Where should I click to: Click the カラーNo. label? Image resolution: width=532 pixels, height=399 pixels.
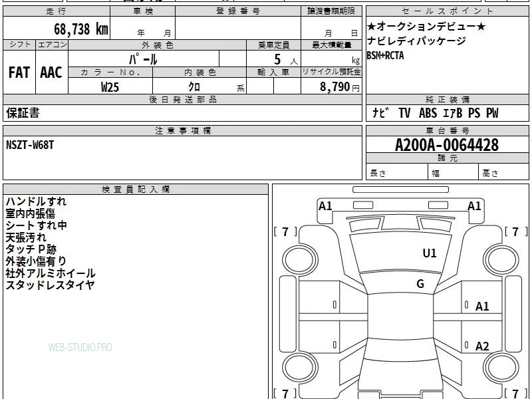110,72
